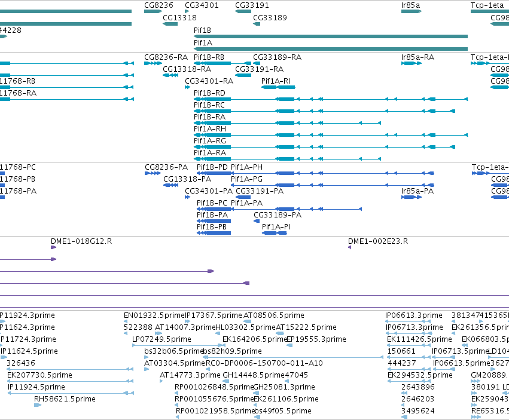
Task: Open EST AT14007.3prime
Action: [185, 327]
